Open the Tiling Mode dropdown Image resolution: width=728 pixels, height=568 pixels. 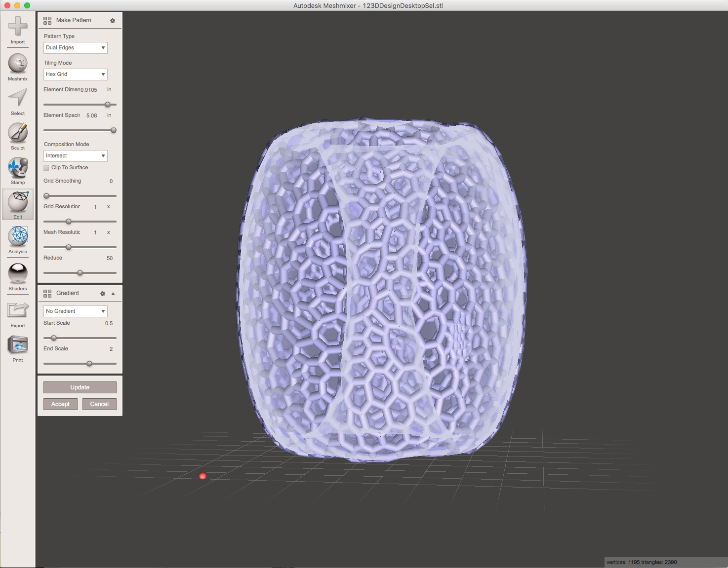coord(76,75)
